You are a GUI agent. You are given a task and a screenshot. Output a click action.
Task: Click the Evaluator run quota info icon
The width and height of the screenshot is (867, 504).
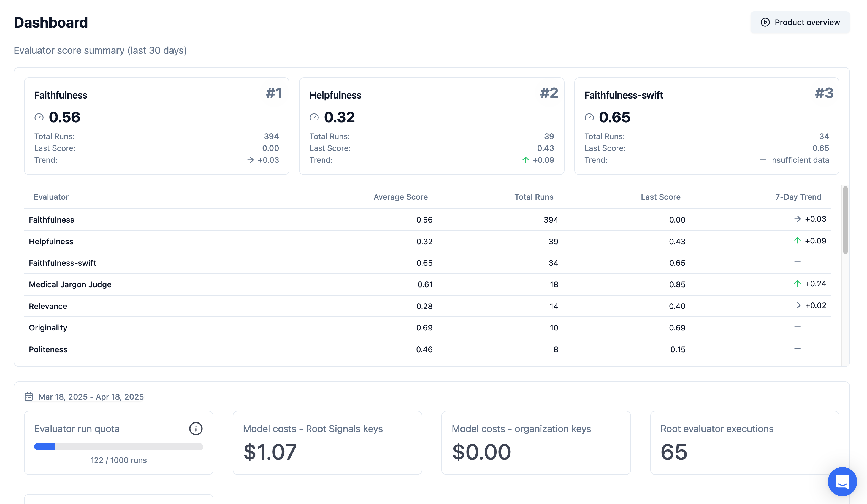[x=196, y=429]
